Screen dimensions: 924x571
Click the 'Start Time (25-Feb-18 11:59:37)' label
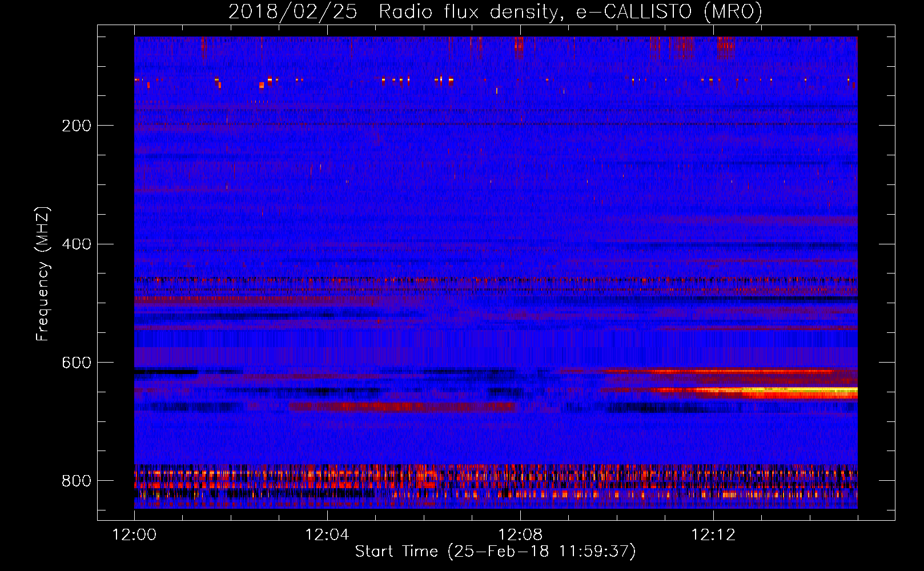pyautogui.click(x=495, y=552)
